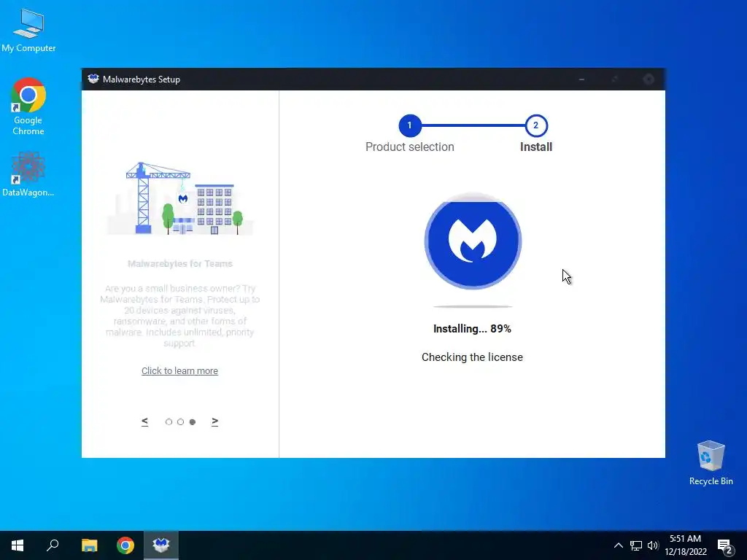Select the second carousel dot

click(x=181, y=422)
